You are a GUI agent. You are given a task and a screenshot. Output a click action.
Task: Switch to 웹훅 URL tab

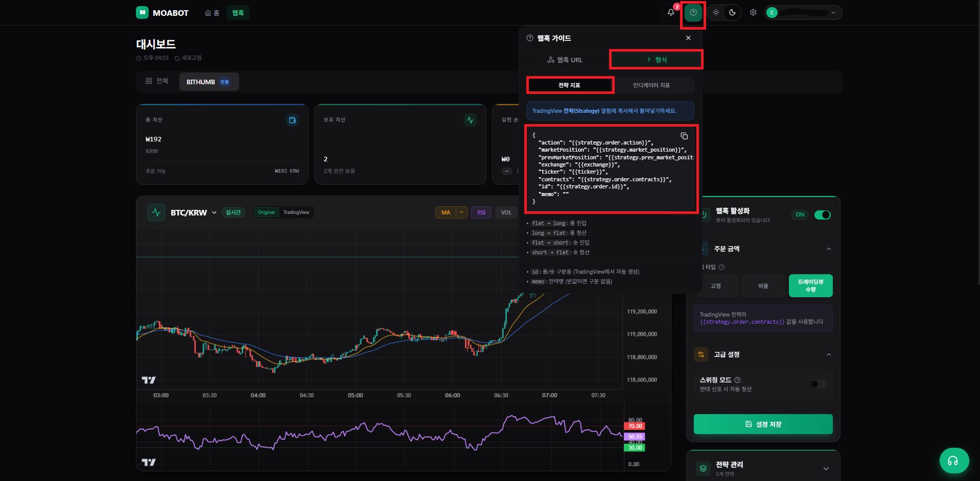tap(565, 60)
